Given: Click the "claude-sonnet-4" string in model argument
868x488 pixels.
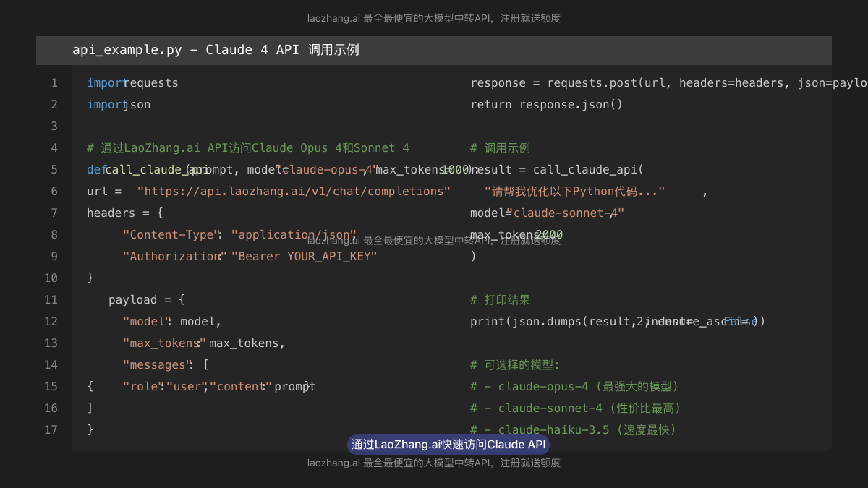Looking at the screenshot, I should click(565, 213).
